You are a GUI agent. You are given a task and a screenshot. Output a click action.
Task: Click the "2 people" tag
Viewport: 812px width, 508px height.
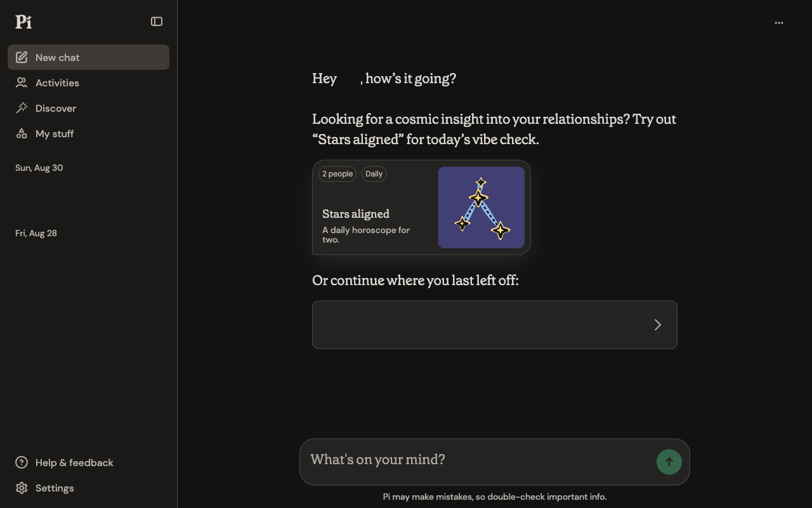pos(337,174)
